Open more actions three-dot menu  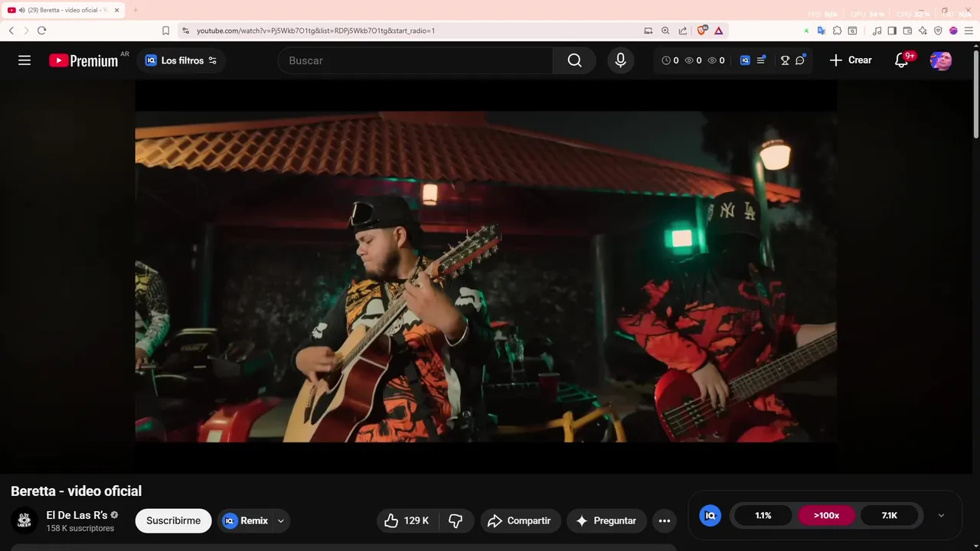(665, 520)
